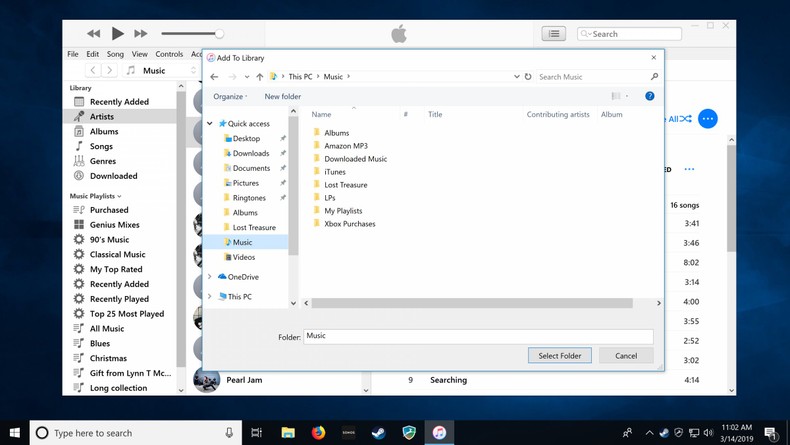The image size is (790, 445).
Task: Skip to next track with fast-forward button
Action: tap(141, 34)
